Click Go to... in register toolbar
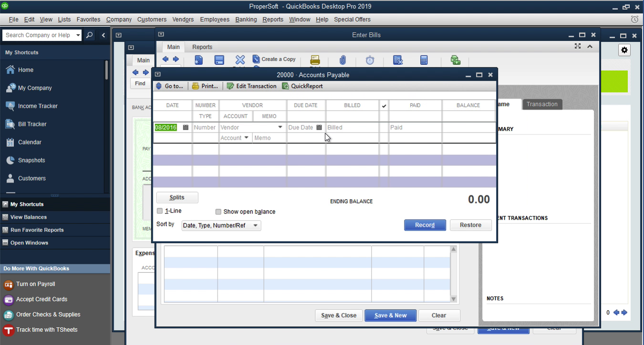This screenshot has height=345, width=644. 170,86
